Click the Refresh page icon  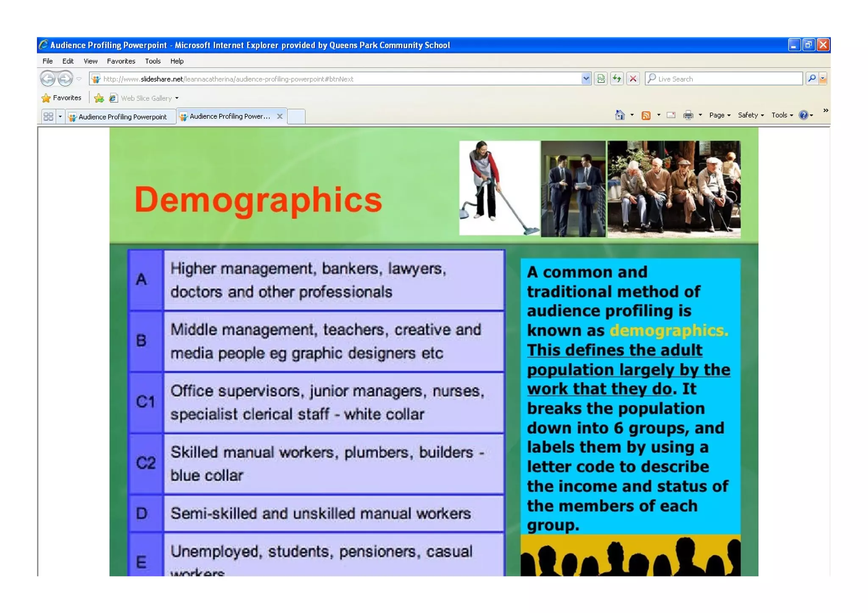[x=617, y=79]
